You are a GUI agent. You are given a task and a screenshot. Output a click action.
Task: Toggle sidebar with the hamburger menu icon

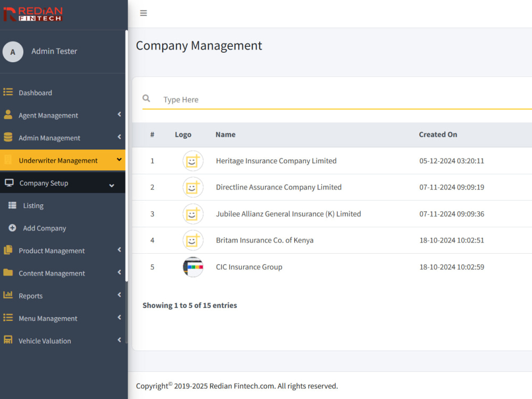144,13
